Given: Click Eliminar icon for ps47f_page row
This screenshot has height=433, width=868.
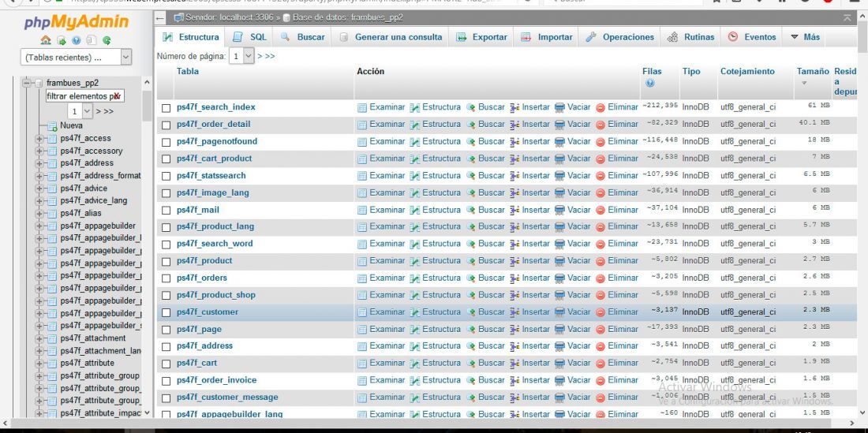Looking at the screenshot, I should pyautogui.click(x=600, y=330).
